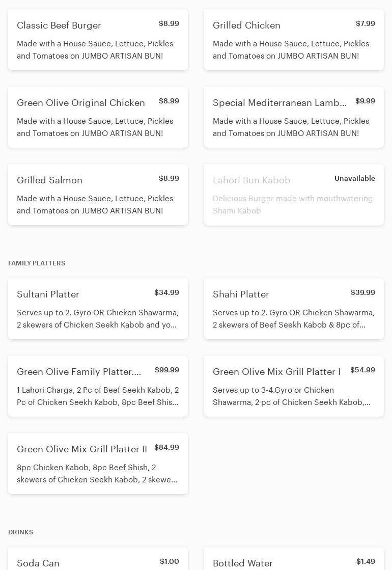Select the Bottled Water drink

coord(294,561)
